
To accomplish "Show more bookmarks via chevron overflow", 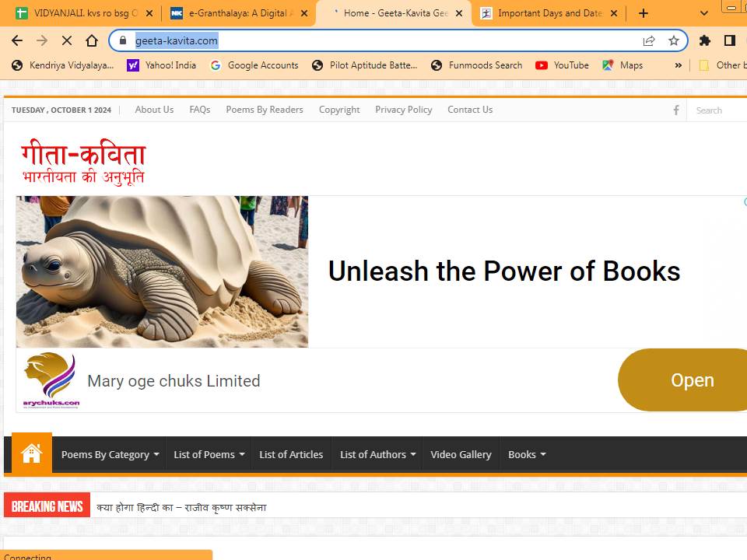I will (678, 65).
